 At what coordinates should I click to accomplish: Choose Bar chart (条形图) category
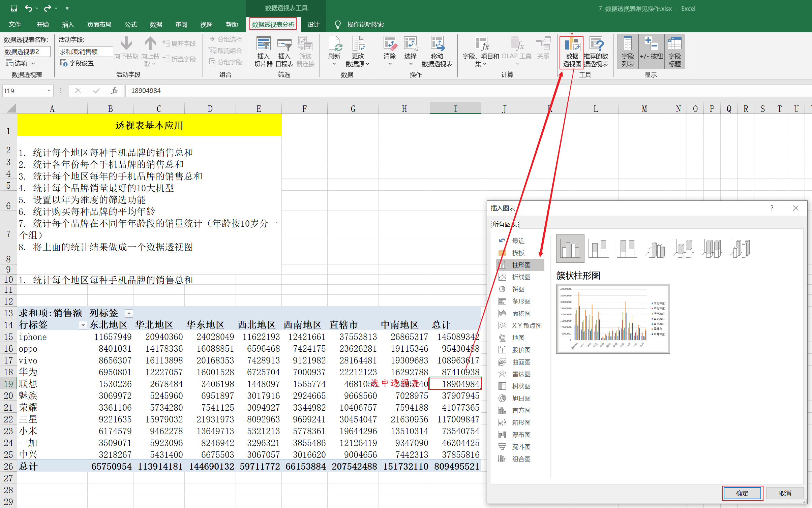coord(520,301)
